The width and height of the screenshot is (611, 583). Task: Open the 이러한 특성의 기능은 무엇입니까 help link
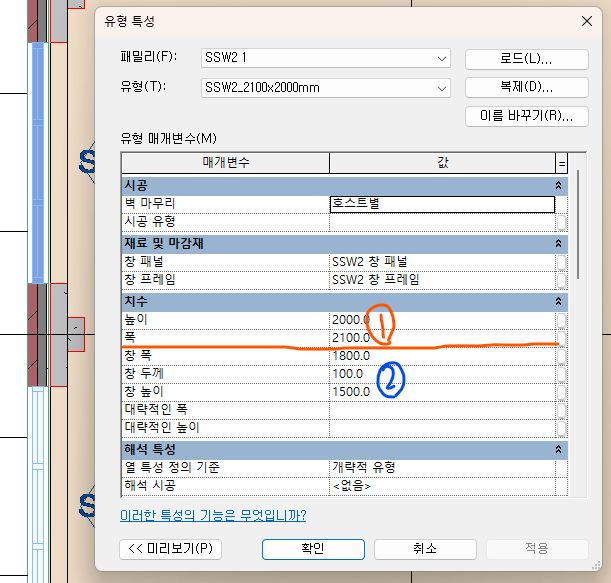[x=213, y=516]
